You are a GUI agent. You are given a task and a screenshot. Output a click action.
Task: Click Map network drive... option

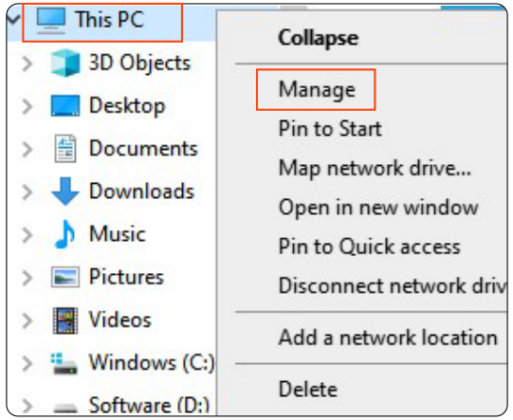pyautogui.click(x=375, y=168)
